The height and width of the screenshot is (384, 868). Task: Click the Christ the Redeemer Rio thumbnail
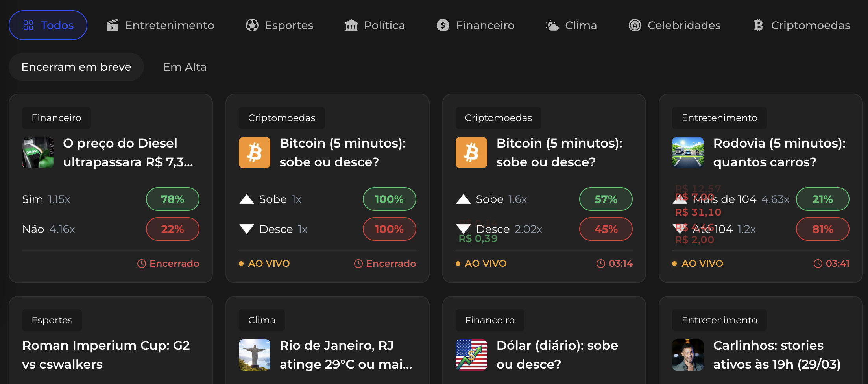(255, 354)
